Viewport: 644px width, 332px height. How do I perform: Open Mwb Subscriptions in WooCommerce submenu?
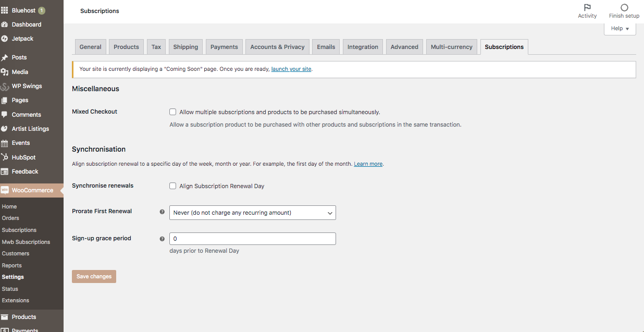26,242
